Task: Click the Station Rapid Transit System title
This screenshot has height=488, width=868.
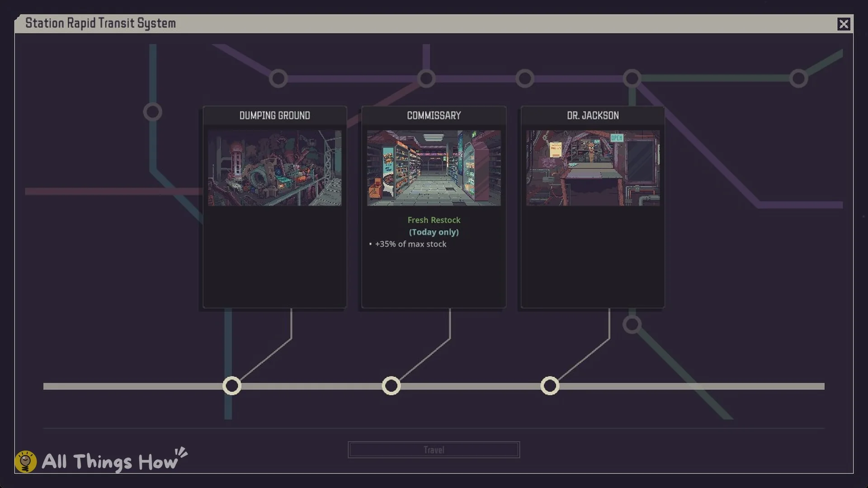Action: (100, 23)
